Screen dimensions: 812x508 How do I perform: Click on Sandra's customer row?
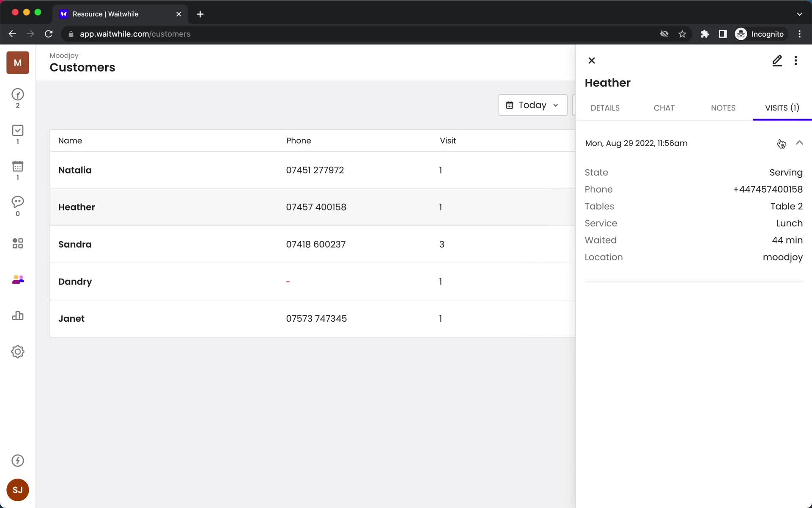point(312,244)
